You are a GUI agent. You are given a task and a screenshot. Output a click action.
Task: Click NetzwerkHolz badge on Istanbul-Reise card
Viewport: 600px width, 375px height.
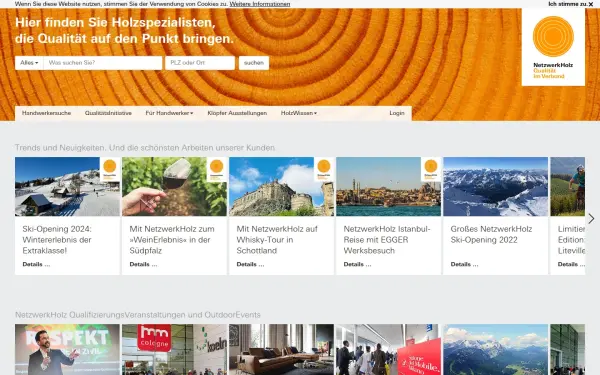tap(431, 170)
